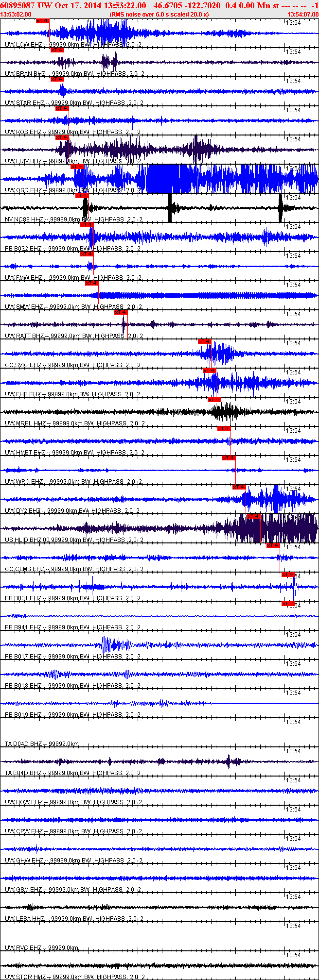Select the PB.B941 EHZ station label
Screen dimensions: 319x980
(x=23, y=627)
